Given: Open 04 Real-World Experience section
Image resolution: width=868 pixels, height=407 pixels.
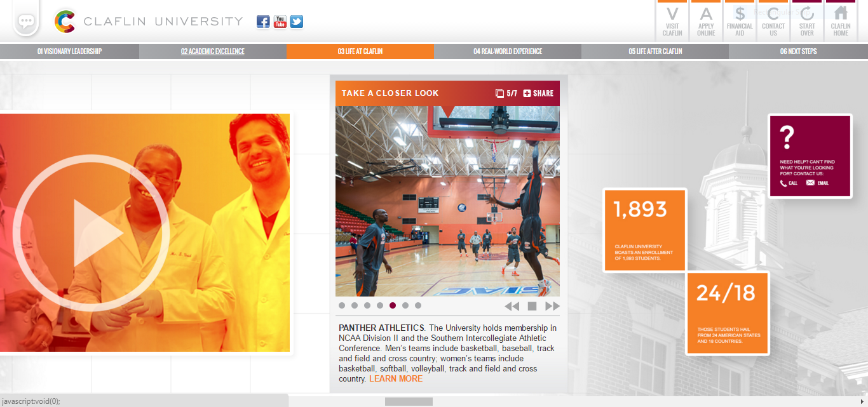Looking at the screenshot, I should click(x=508, y=51).
